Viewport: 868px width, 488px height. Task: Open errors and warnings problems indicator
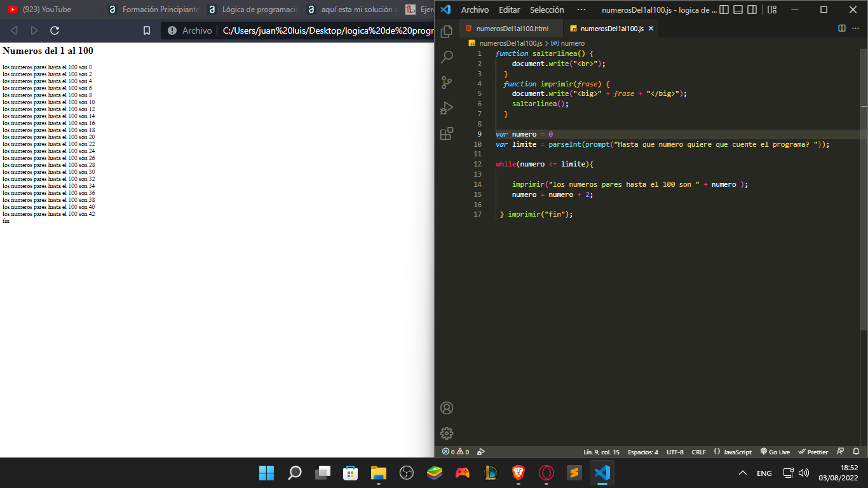coord(456,452)
